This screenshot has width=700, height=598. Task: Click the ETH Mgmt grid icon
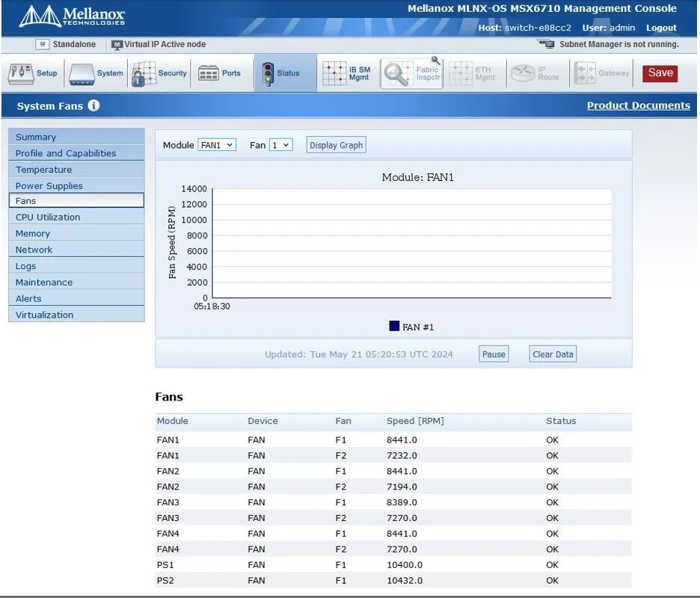(x=461, y=74)
